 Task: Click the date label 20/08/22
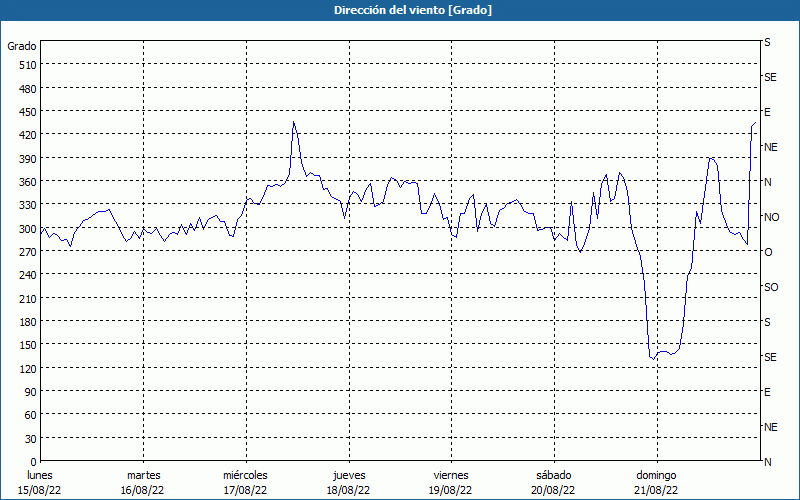(553, 490)
